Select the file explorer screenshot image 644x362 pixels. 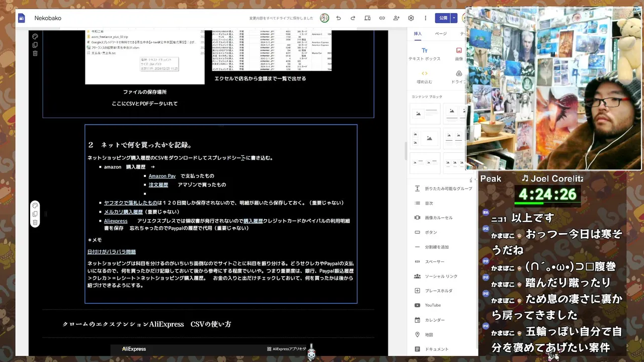click(x=145, y=57)
